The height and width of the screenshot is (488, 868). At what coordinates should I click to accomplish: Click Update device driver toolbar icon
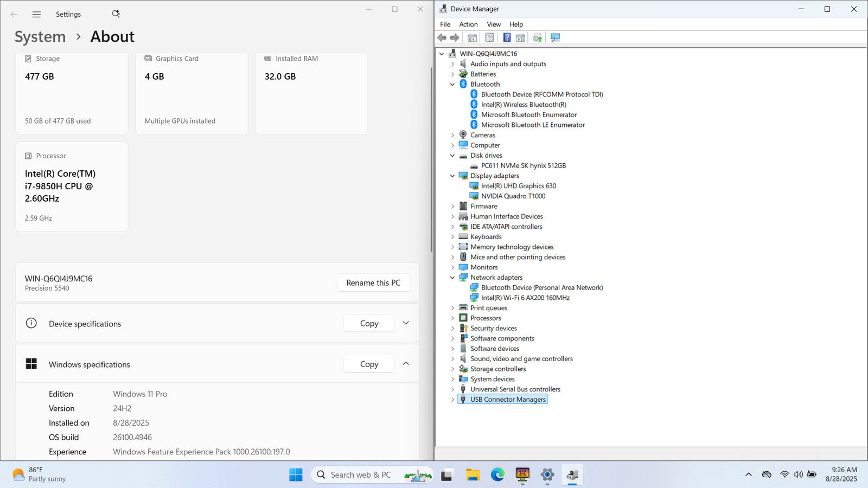(538, 37)
